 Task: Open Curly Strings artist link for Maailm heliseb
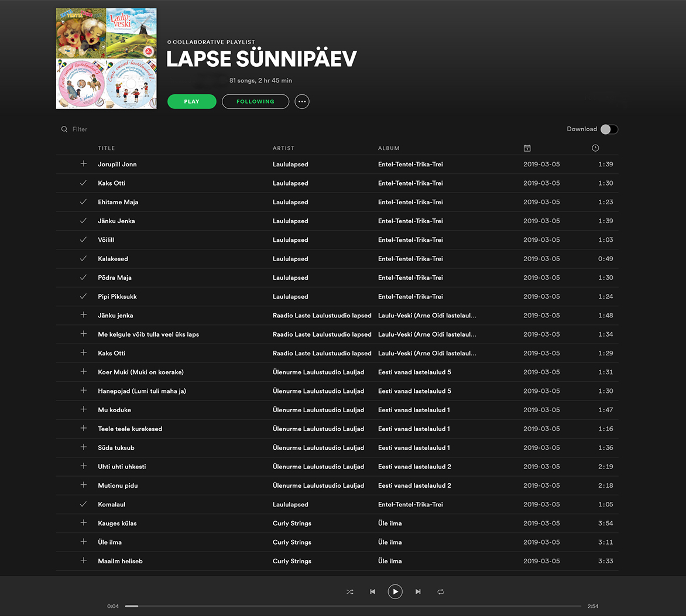point(292,561)
